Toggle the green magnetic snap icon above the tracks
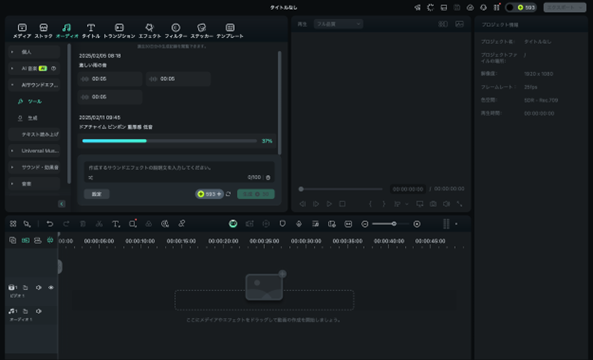Screen dimensions: 593x360 click(50, 241)
